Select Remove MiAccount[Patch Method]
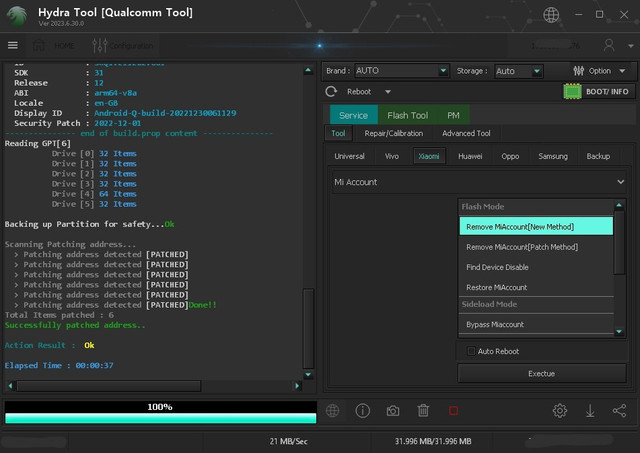The width and height of the screenshot is (640, 453). click(536, 247)
